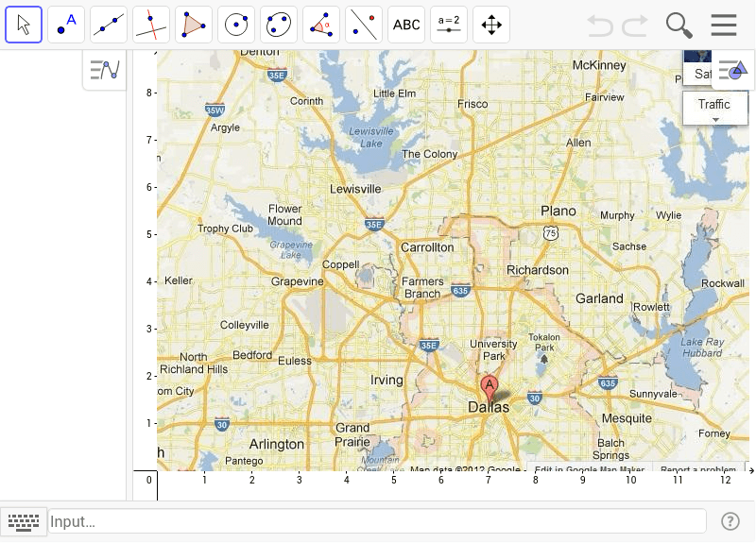The width and height of the screenshot is (756, 543).
Task: Select the Line through two points tool
Action: [x=109, y=25]
